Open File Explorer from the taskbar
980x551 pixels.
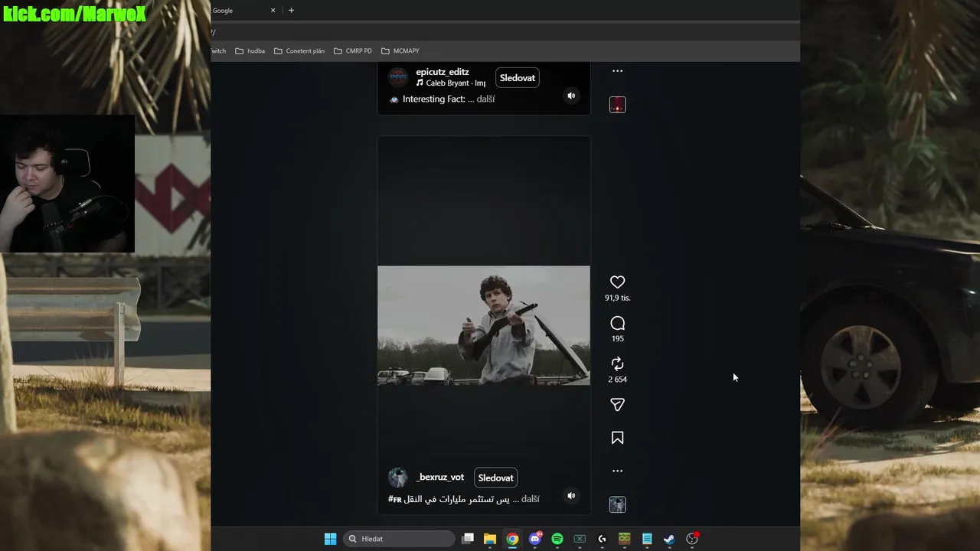click(x=490, y=539)
